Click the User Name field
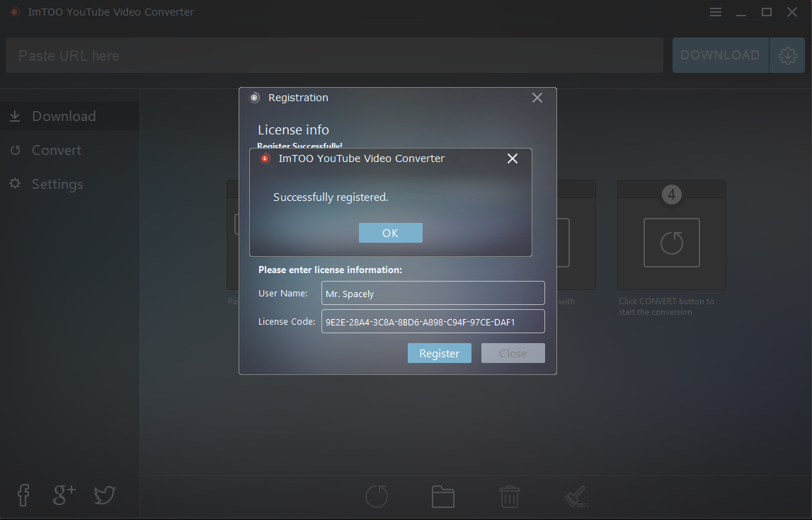The height and width of the screenshot is (520, 812). coord(433,294)
